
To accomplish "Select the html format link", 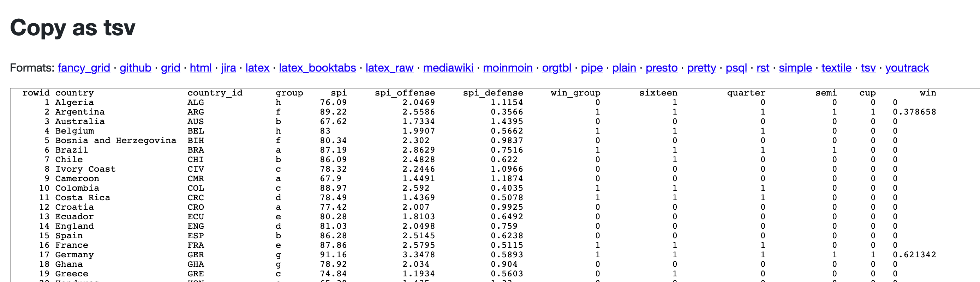I will point(201,68).
